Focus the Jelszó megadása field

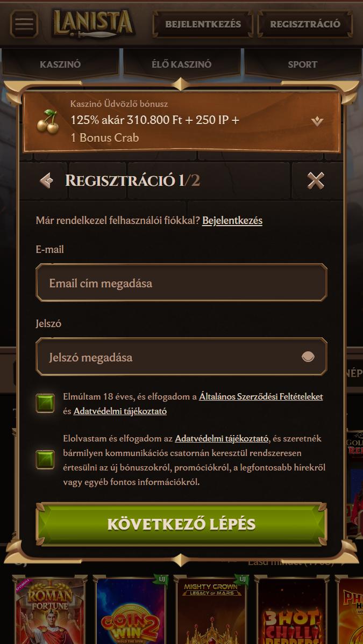point(181,357)
